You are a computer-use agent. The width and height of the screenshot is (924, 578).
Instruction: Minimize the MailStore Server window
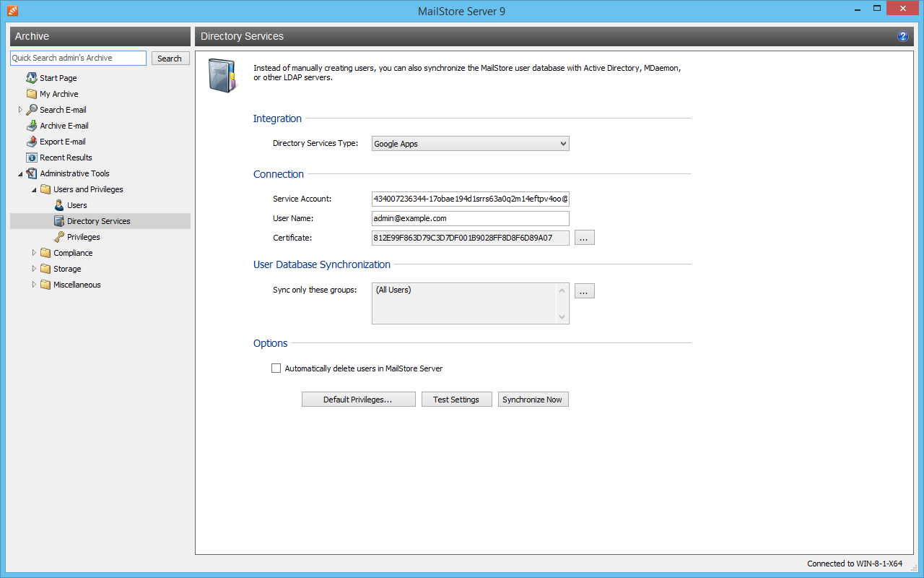tap(857, 9)
